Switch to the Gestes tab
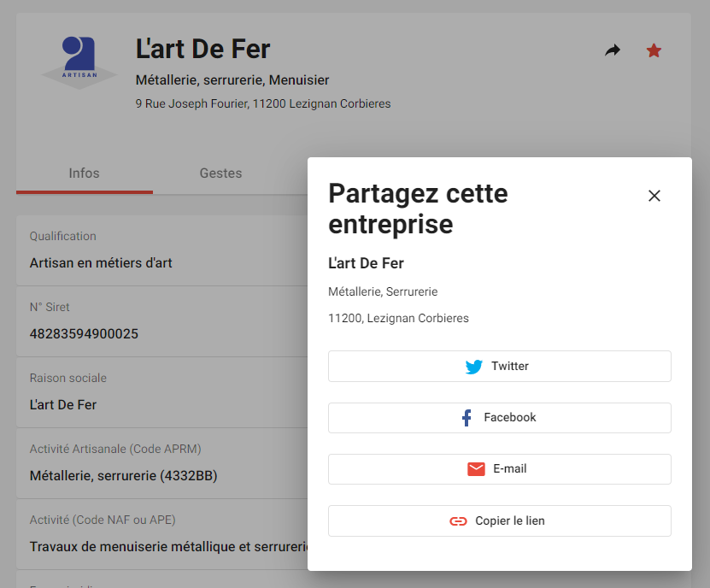Viewport: 710px width, 588px height. pos(221,173)
